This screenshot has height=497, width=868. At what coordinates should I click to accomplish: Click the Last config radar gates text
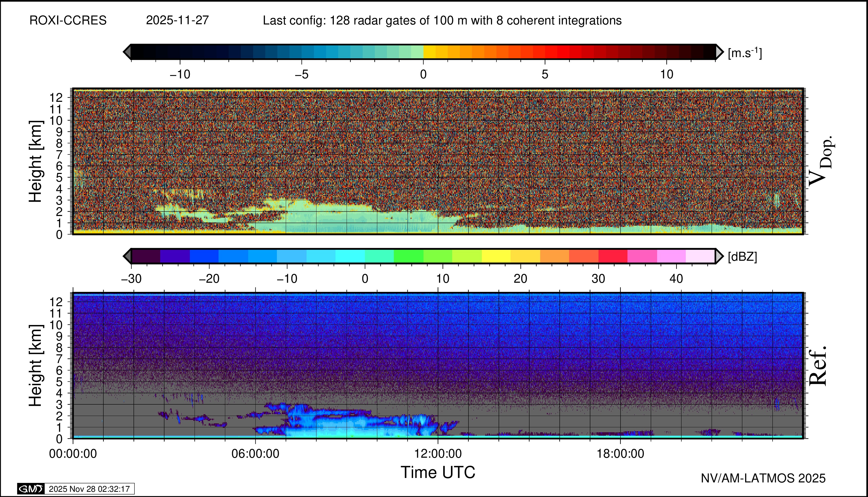pyautogui.click(x=442, y=21)
